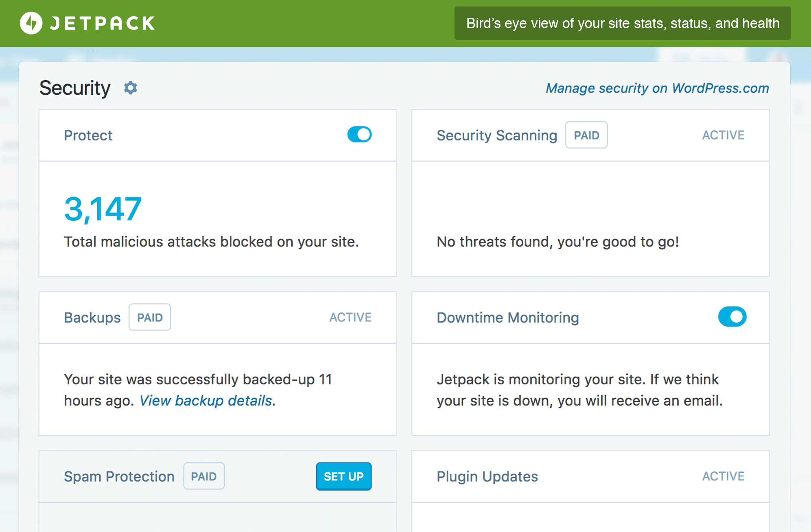Click the ACTIVE label on Backups card

pos(350,317)
